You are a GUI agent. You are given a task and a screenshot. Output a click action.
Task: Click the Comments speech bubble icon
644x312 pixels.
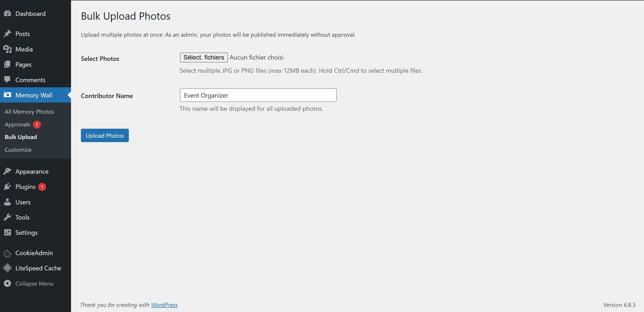click(x=7, y=80)
